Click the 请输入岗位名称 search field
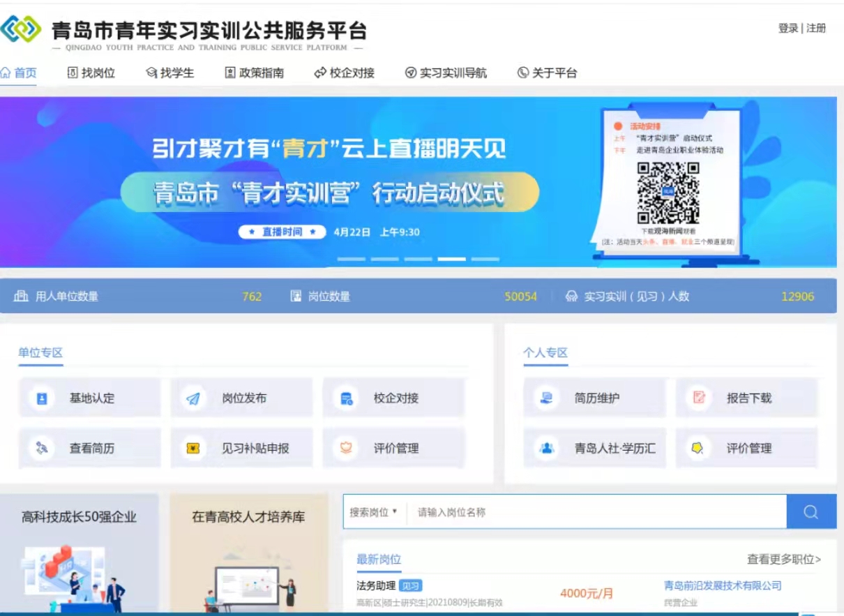Screen dimensions: 844x616 [596, 512]
